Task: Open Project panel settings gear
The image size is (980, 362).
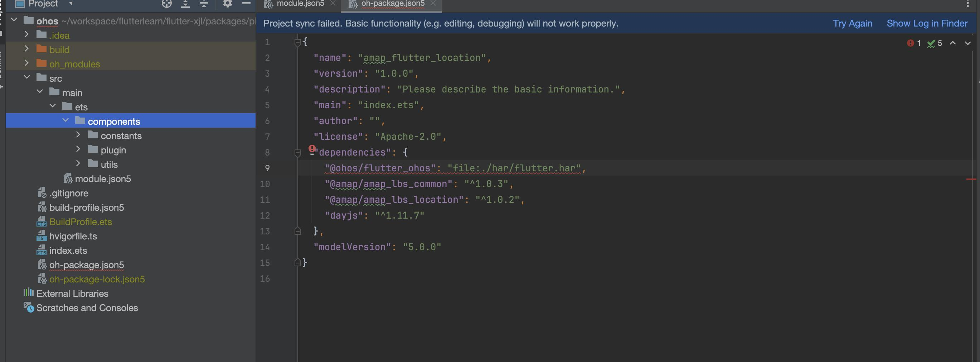Action: [x=228, y=4]
